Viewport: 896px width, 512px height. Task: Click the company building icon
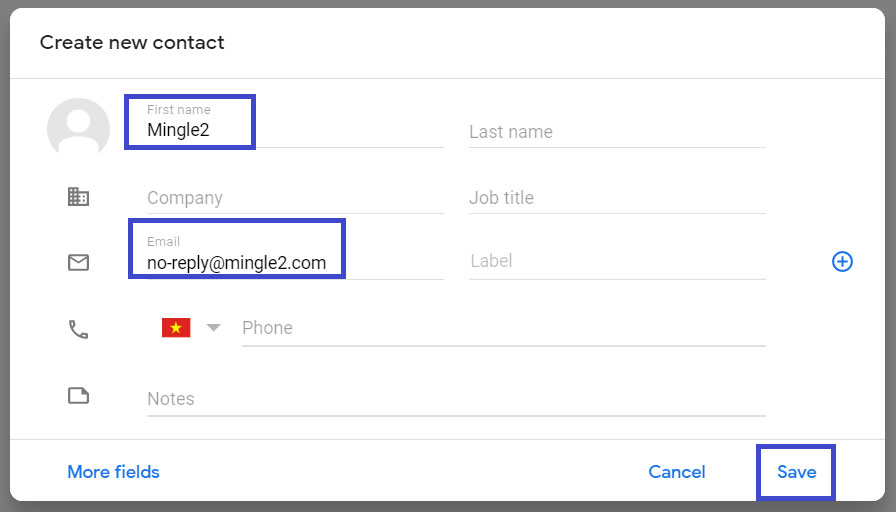point(78,197)
